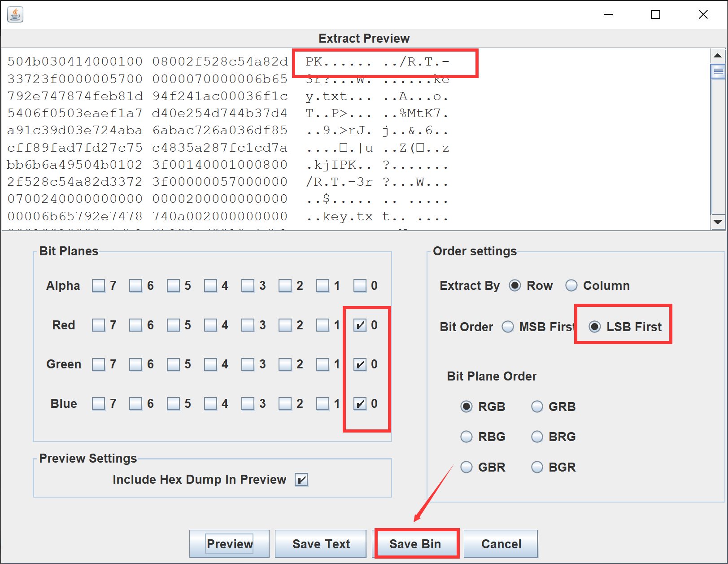Tick the Green bit 6 checkbox
The image size is (728, 564).
[135, 364]
